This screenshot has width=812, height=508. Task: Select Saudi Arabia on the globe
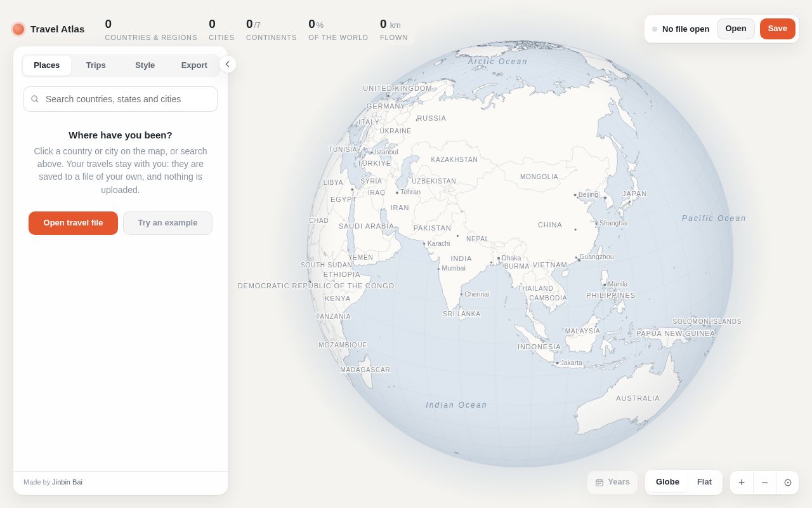coord(366,226)
